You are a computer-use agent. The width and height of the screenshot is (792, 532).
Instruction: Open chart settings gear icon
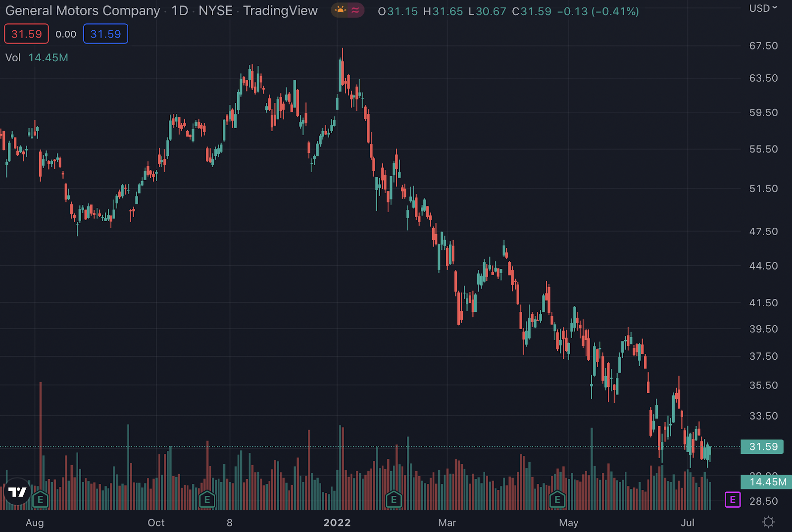(768, 522)
